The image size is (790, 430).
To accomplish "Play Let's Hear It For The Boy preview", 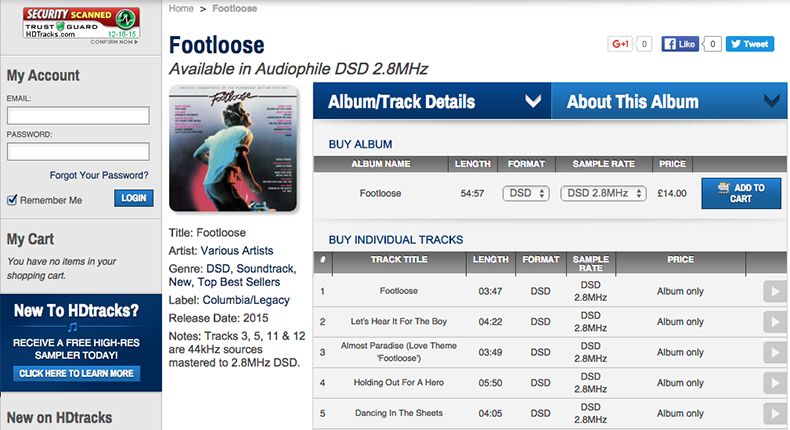I will 774,322.
